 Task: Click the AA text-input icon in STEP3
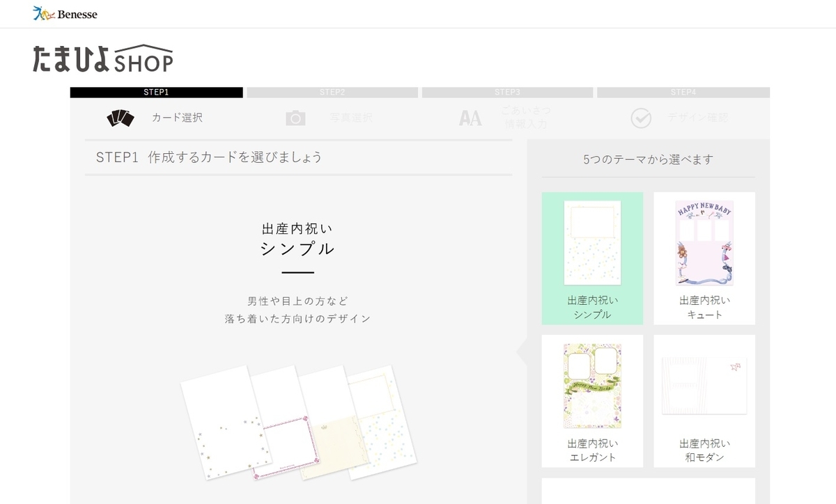coord(471,117)
